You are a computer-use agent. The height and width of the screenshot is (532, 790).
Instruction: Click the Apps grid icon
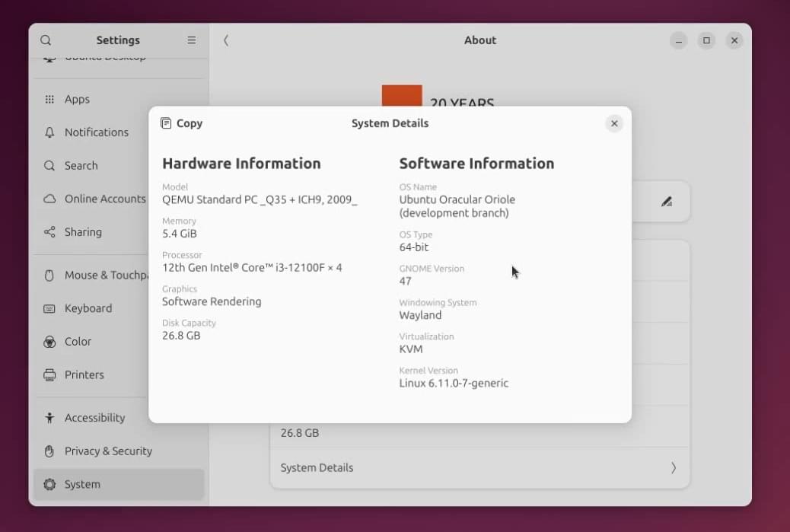tap(49, 99)
